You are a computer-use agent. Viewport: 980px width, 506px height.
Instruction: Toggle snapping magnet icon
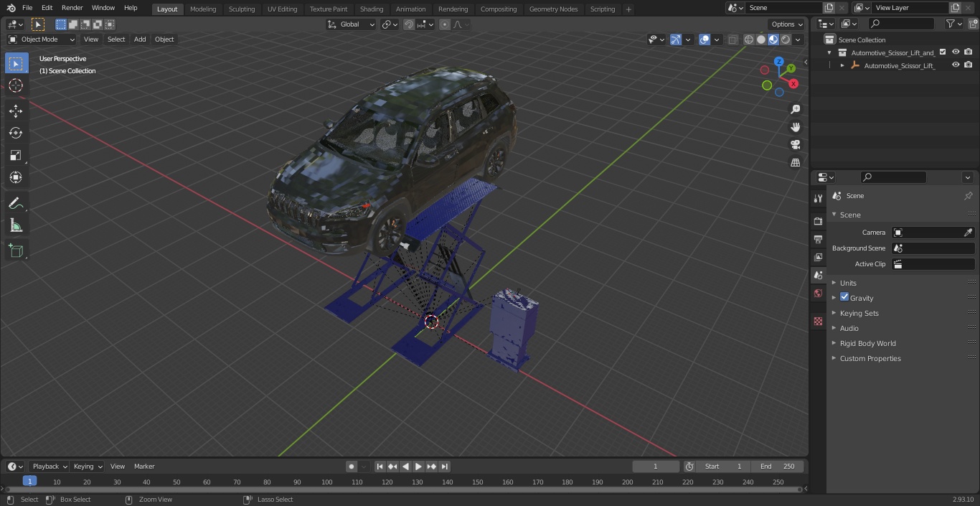tap(408, 24)
